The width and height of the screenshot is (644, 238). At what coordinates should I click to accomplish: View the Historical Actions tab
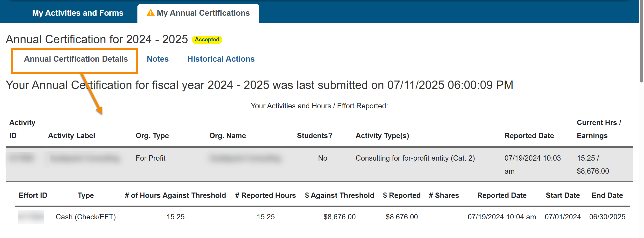[221, 59]
